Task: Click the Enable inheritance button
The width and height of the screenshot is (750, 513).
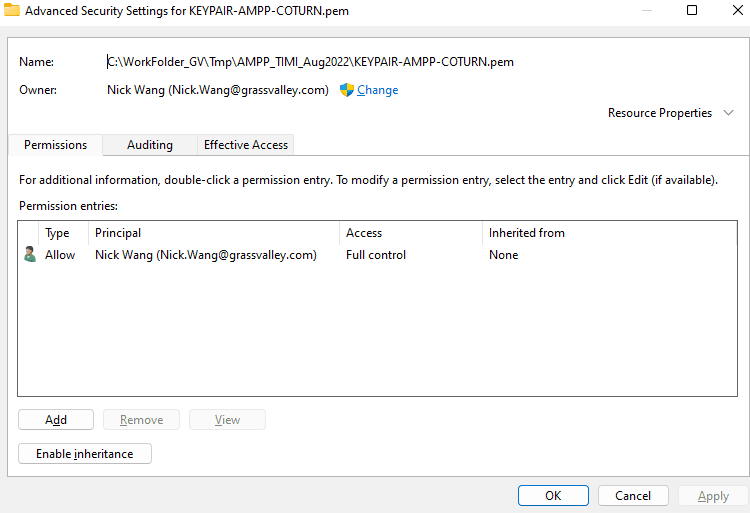Action: [x=84, y=454]
